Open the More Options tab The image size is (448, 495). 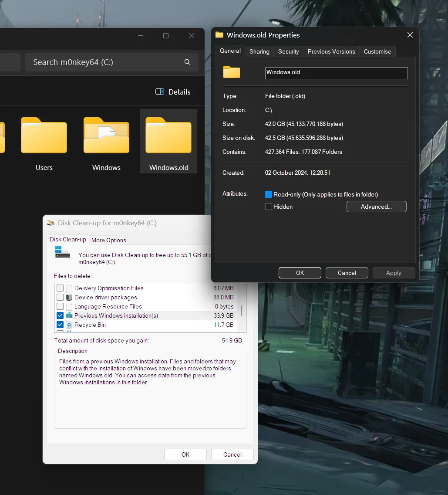point(108,240)
